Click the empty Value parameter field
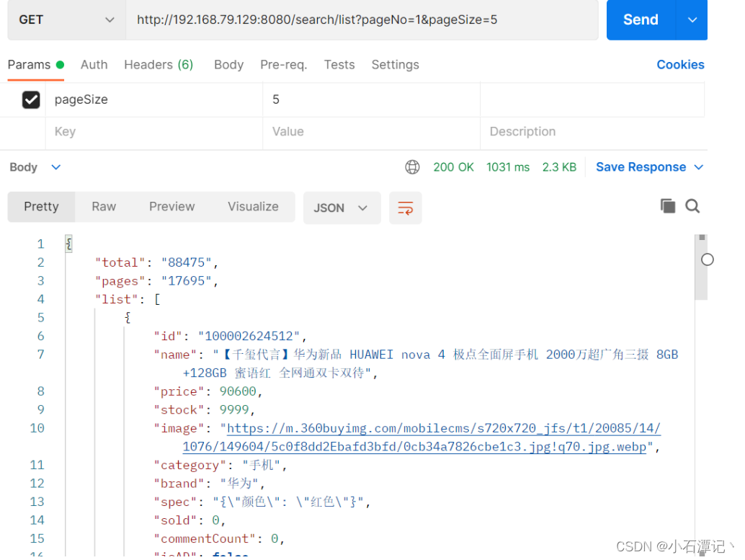The height and width of the screenshot is (560, 745). coord(371,132)
